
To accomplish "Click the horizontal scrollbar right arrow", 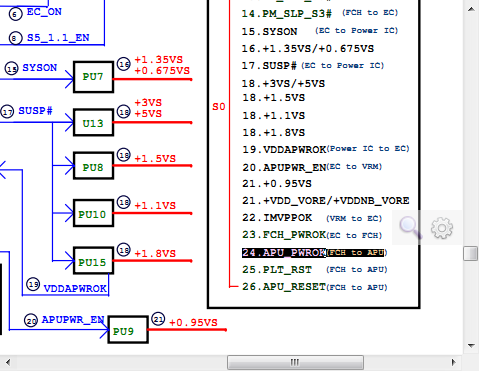I will click(x=454, y=362).
